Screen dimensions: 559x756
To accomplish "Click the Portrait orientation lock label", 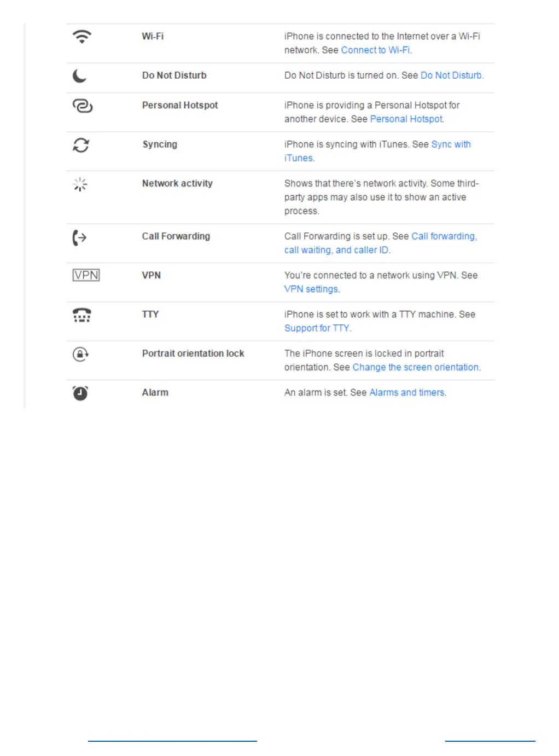I will pos(193,353).
